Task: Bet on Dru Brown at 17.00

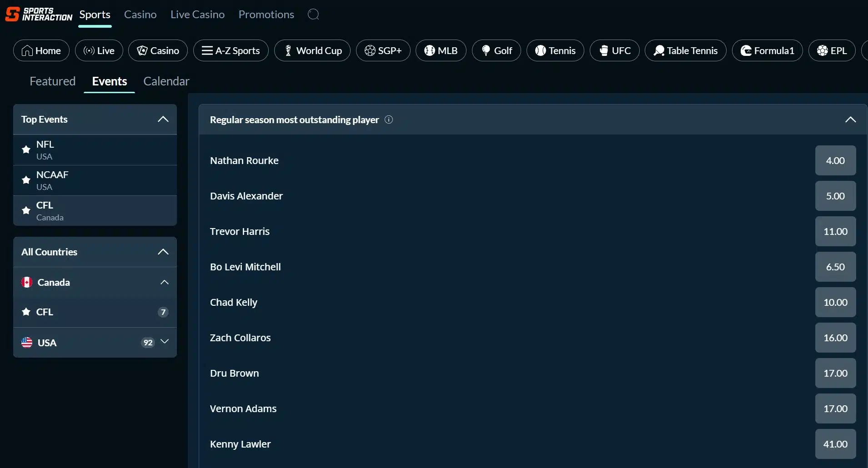Action: (835, 373)
